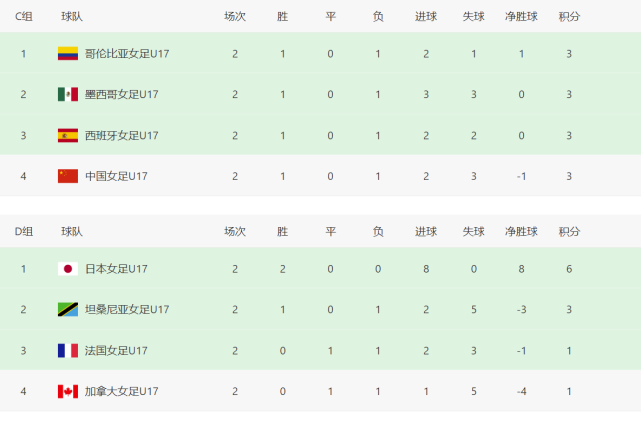Open 日本女足U17 team link

pos(116,269)
